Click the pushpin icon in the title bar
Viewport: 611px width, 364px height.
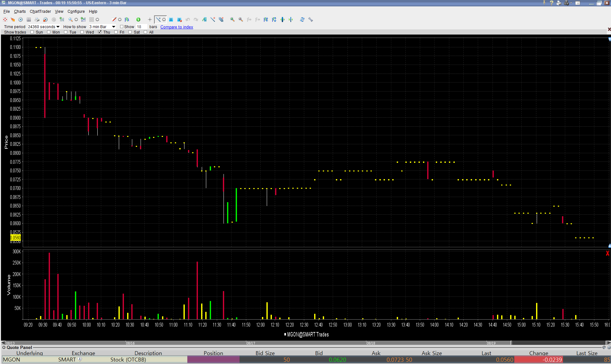544,3
